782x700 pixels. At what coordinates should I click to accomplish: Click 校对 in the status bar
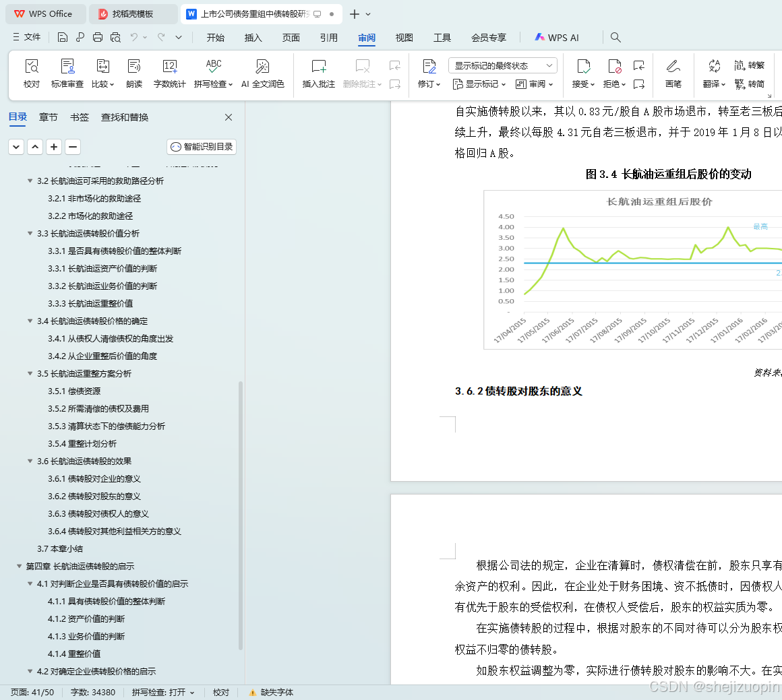pos(221,692)
